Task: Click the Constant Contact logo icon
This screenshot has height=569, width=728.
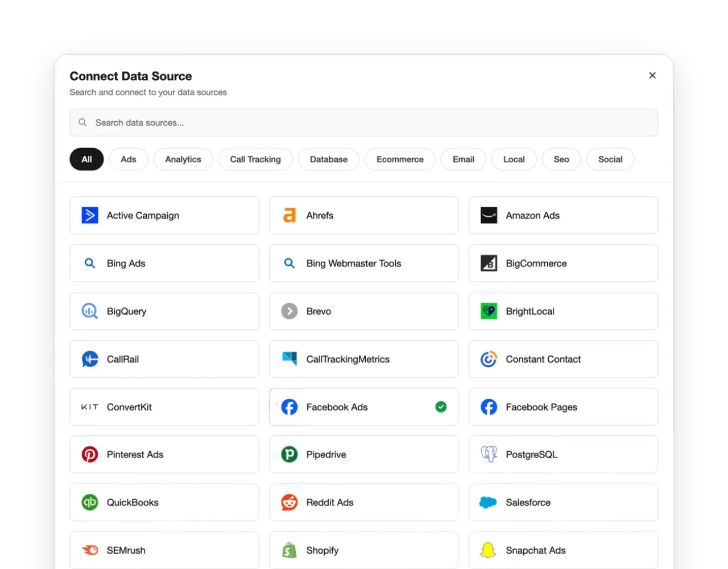Action: [489, 359]
